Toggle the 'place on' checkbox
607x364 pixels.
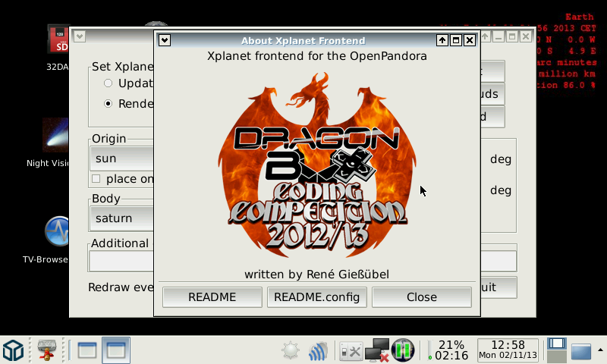(x=96, y=179)
